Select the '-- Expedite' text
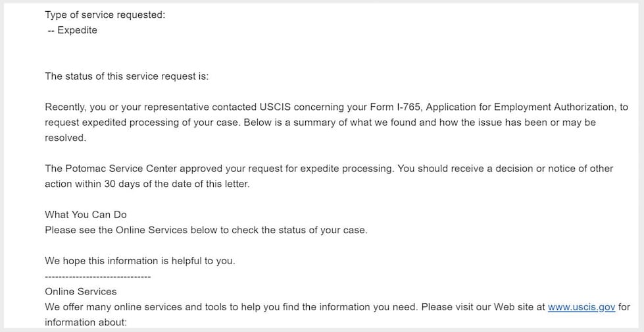The image size is (644, 332). point(72,30)
